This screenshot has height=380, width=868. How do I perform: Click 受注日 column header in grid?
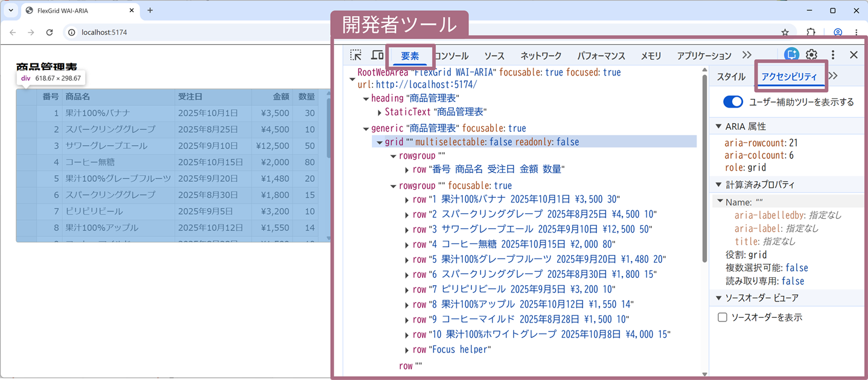click(x=213, y=97)
